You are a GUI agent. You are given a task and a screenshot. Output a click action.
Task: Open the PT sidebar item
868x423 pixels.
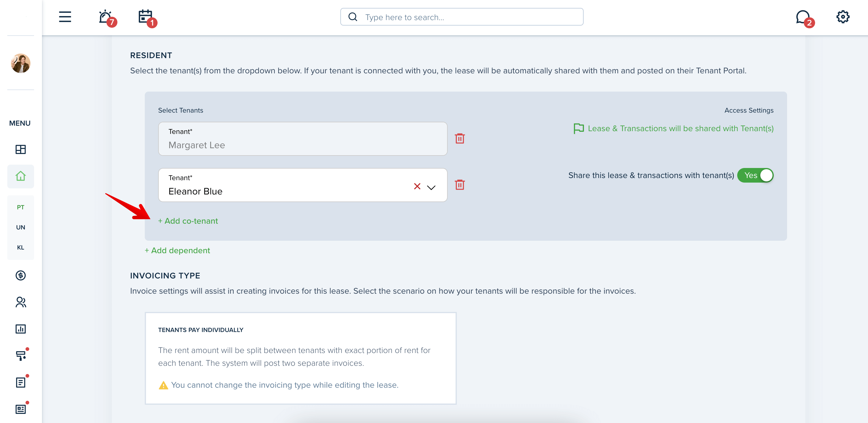[x=21, y=207]
